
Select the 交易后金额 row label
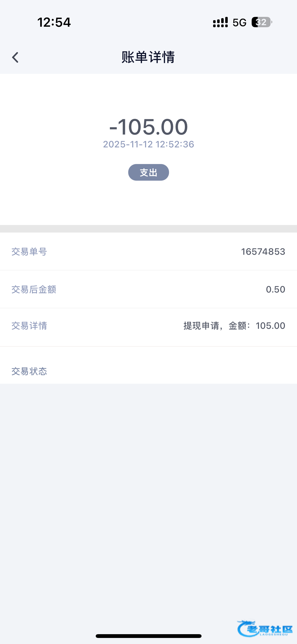point(34,289)
